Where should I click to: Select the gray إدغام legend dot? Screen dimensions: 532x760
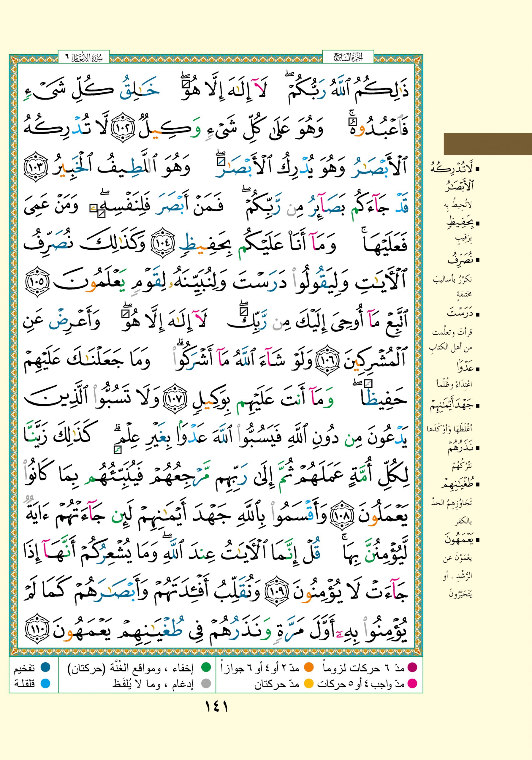(x=206, y=683)
